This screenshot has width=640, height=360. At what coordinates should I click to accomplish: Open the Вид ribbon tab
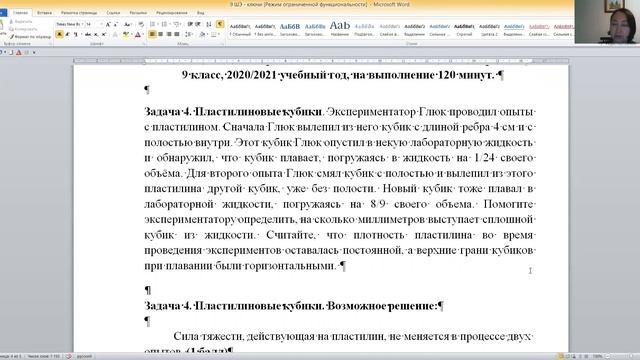pos(200,13)
